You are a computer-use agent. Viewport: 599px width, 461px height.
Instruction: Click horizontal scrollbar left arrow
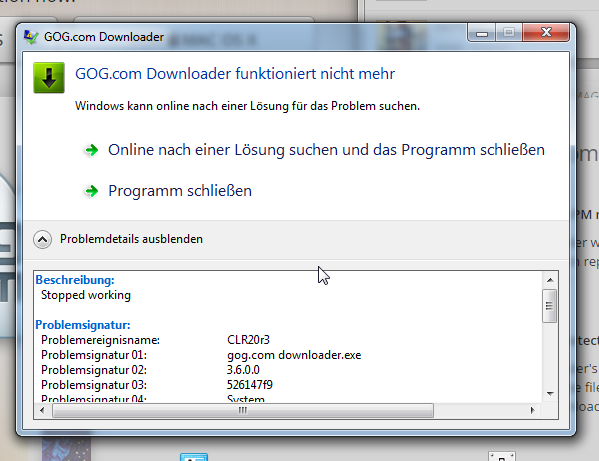tap(42, 411)
